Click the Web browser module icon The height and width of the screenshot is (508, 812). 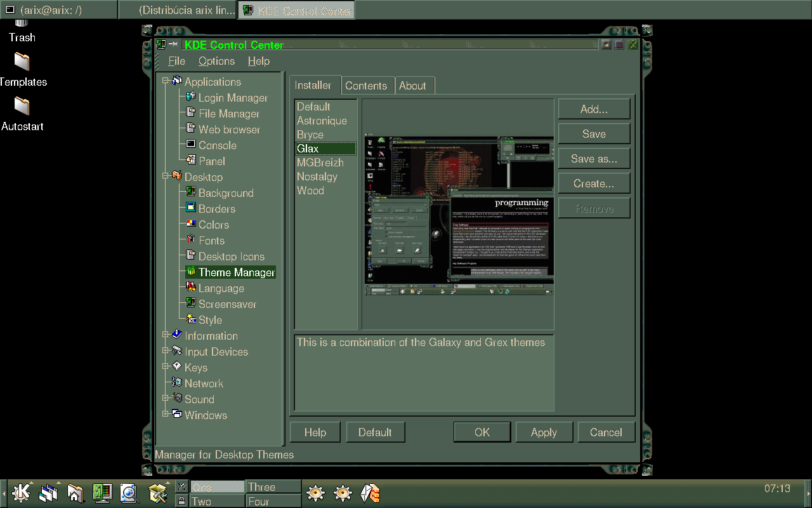click(x=190, y=129)
